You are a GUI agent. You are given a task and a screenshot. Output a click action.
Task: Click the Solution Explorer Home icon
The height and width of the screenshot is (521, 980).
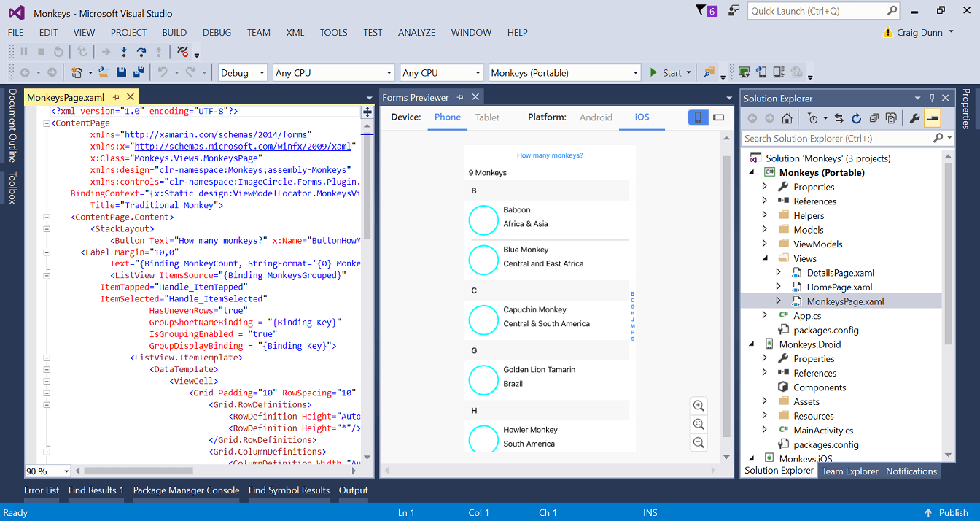tap(787, 118)
